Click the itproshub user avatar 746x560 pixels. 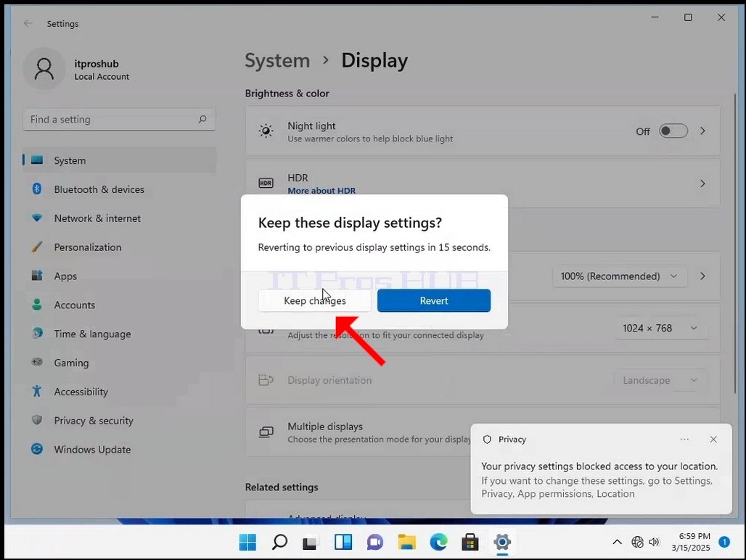point(44,69)
